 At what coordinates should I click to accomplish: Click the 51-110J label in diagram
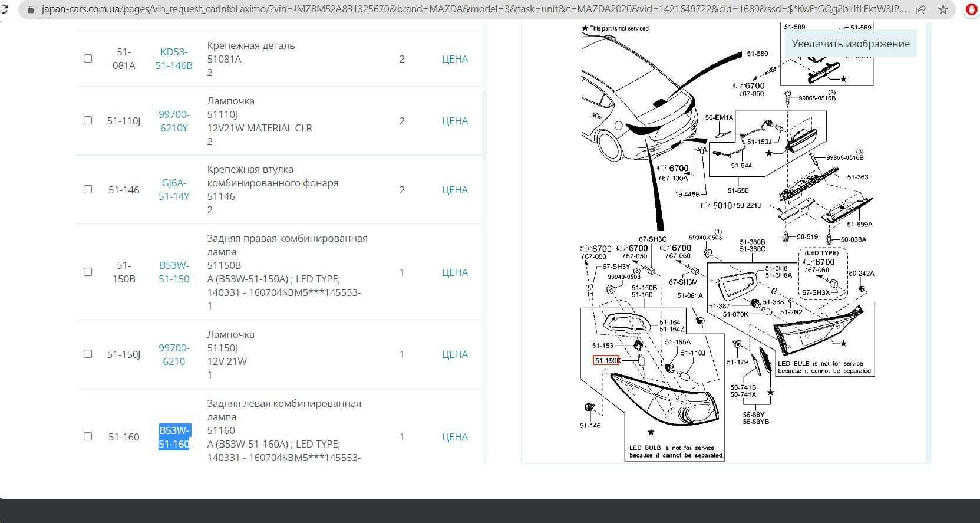(692, 353)
